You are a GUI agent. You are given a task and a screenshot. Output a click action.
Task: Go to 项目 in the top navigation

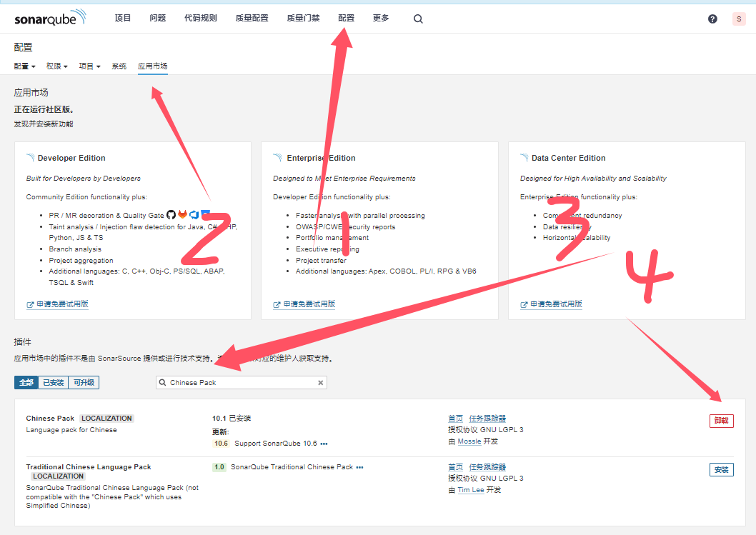pyautogui.click(x=123, y=19)
